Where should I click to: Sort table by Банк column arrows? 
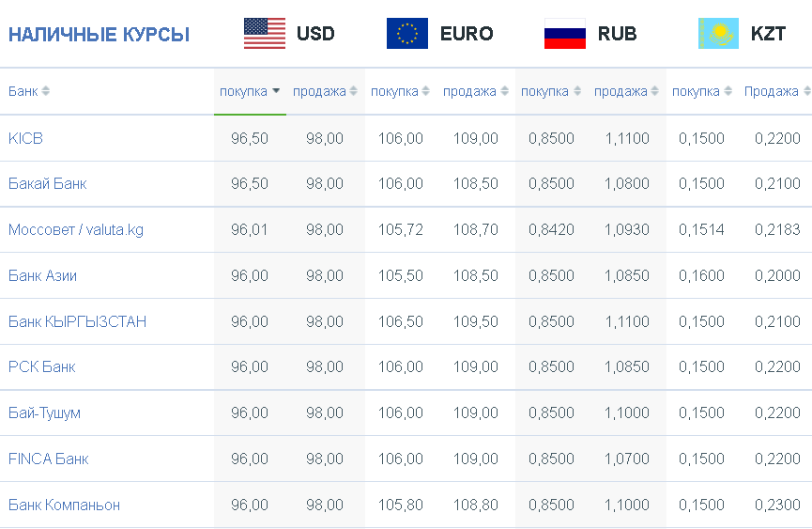click(46, 91)
